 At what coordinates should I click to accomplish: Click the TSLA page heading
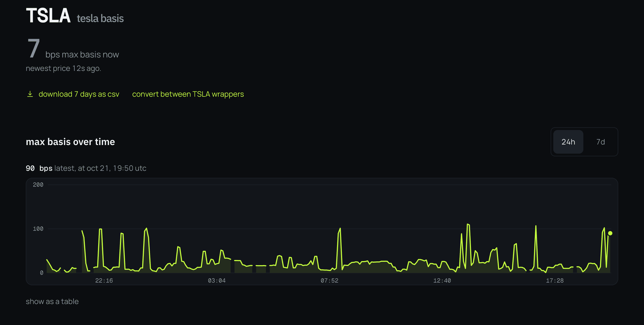tap(48, 15)
